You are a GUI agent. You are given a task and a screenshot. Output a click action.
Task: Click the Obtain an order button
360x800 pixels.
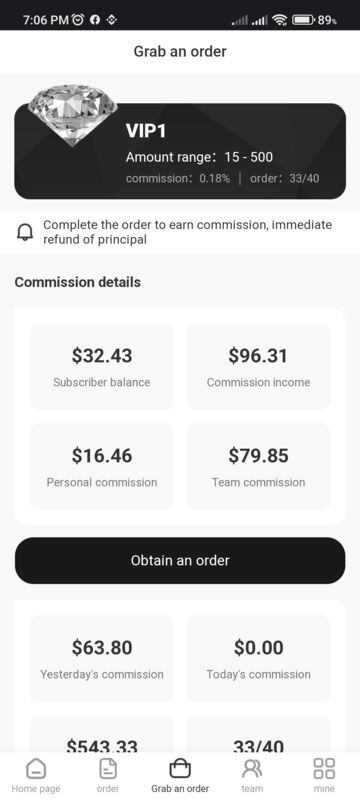point(180,560)
